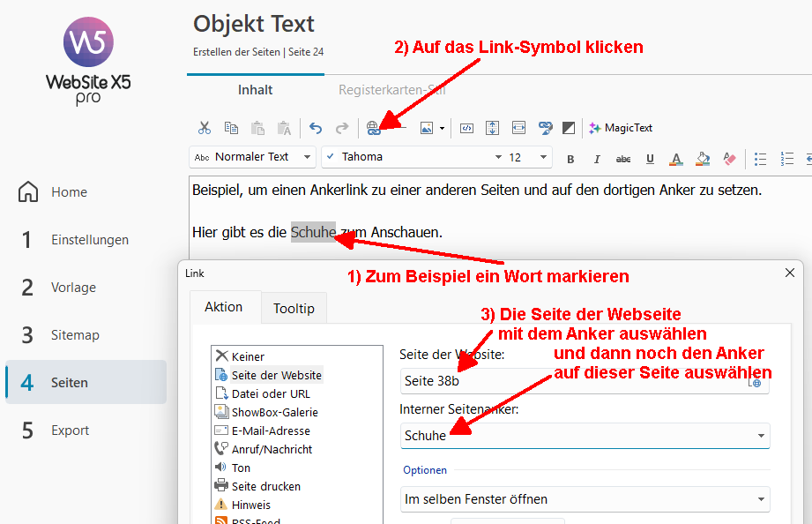
Task: Switch to the Tooltip tab
Action: (x=294, y=309)
